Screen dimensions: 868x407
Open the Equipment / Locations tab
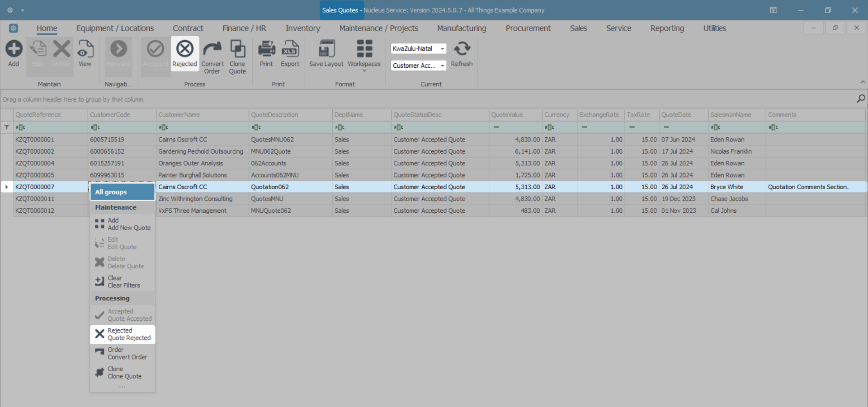coord(115,28)
